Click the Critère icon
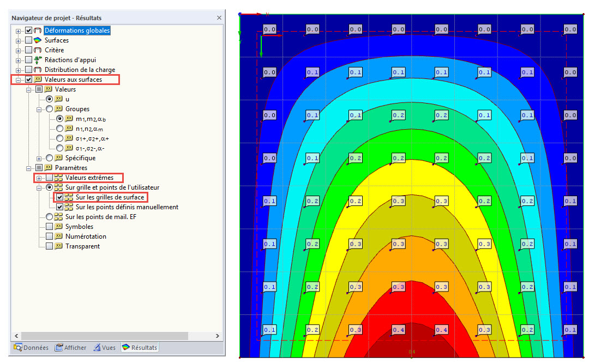This screenshot has height=364, width=595. point(38,50)
